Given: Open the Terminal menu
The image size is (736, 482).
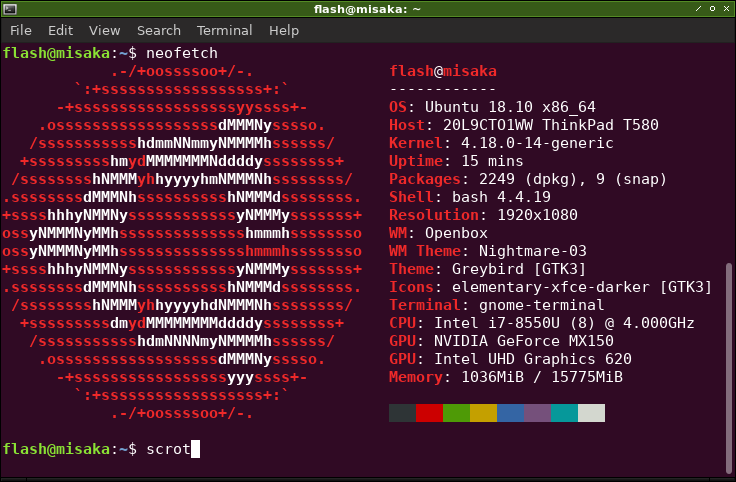Looking at the screenshot, I should [224, 31].
